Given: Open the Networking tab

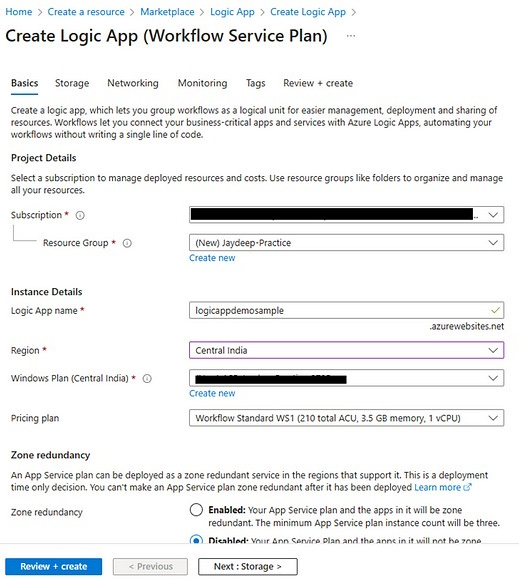Looking at the screenshot, I should pos(133,83).
